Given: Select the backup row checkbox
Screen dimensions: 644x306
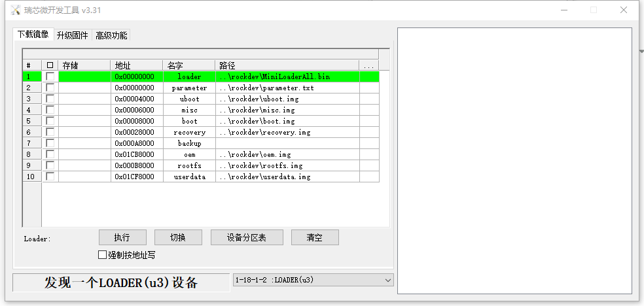Looking at the screenshot, I should [50, 143].
